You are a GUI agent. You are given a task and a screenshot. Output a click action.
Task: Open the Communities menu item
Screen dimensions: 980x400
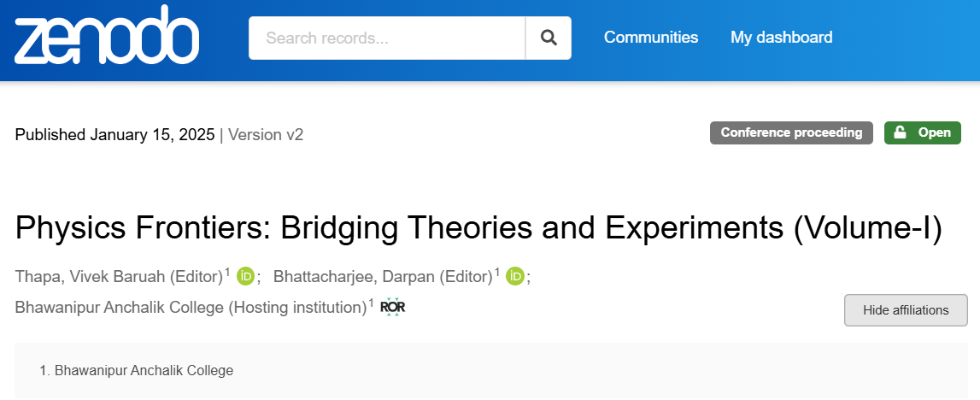(x=650, y=38)
